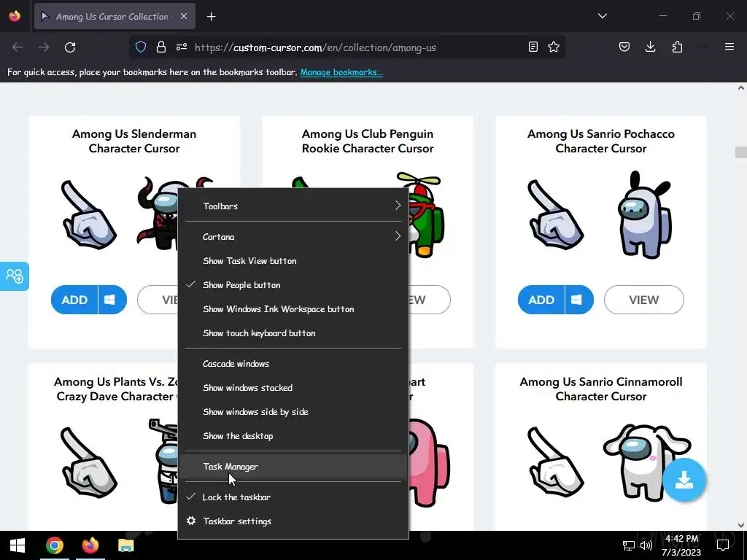
Task: Toggle Lock the taskbar option
Action: (x=293, y=497)
